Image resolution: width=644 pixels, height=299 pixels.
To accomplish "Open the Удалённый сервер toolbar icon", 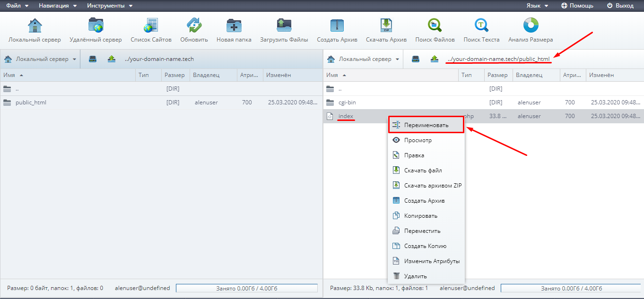I will [x=96, y=30].
